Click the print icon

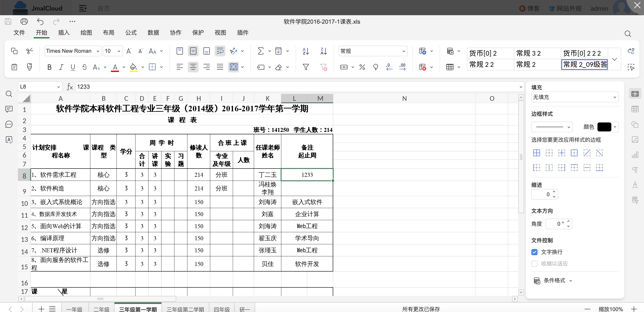tap(24, 21)
